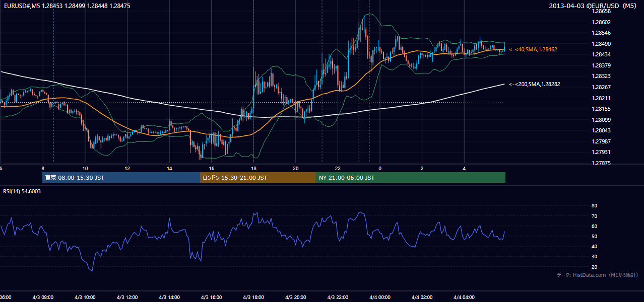
Task: Click price axis value 1.28602
Action: tap(601, 22)
